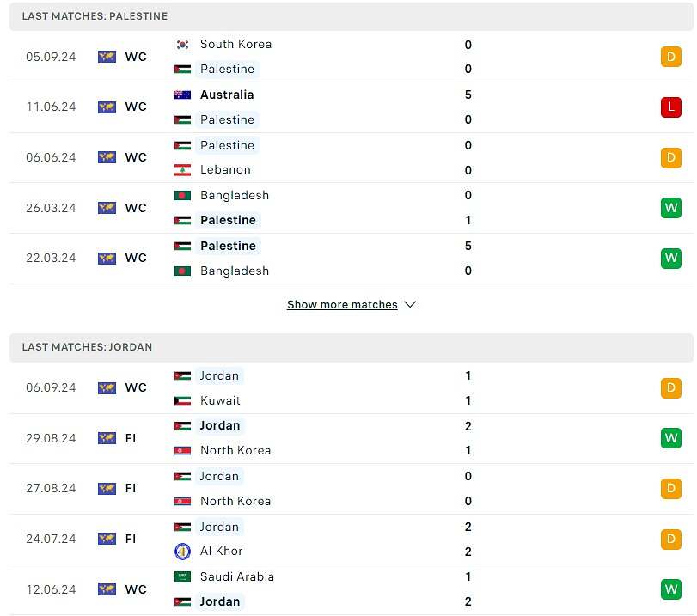Click world map icon for 05.09.24 match
Viewport: 697px width, 616px height.
(107, 57)
